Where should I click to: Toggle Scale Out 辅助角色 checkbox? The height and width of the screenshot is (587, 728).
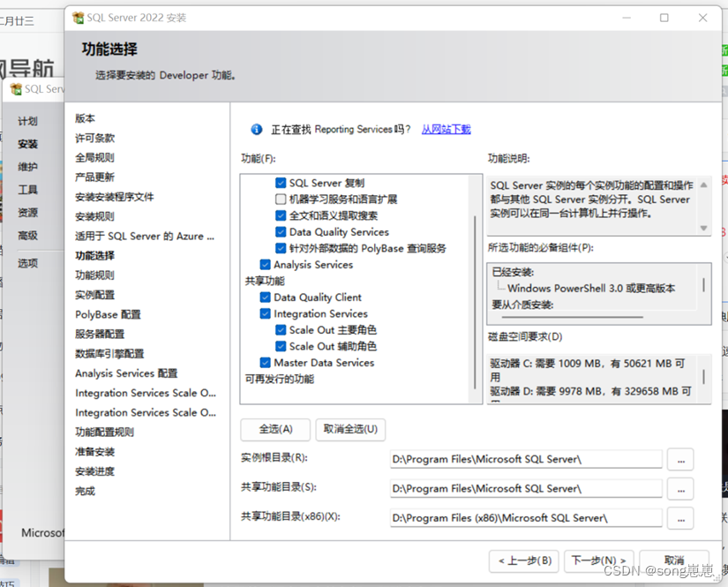click(281, 346)
